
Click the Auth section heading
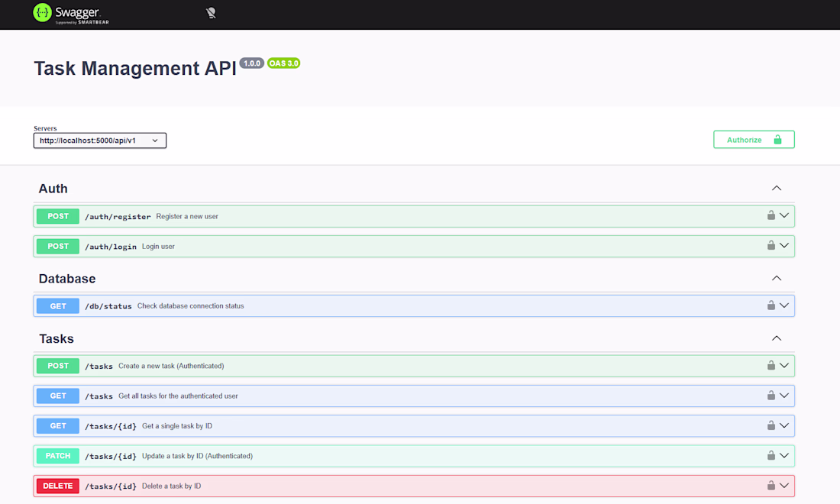click(53, 189)
